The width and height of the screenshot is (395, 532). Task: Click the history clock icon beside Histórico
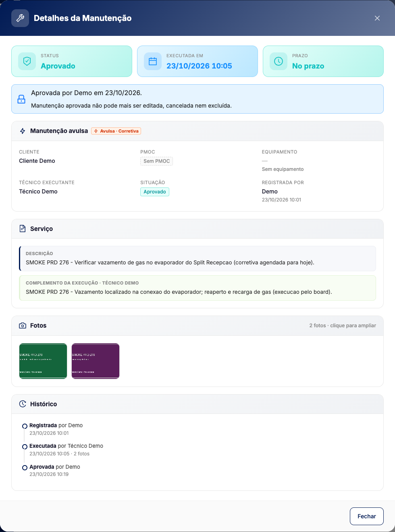(x=23, y=404)
